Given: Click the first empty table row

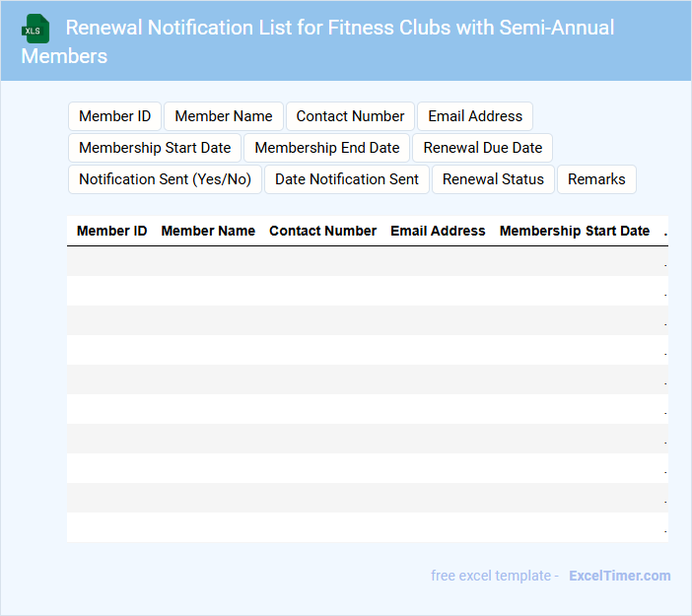Looking at the screenshot, I should click(367, 261).
